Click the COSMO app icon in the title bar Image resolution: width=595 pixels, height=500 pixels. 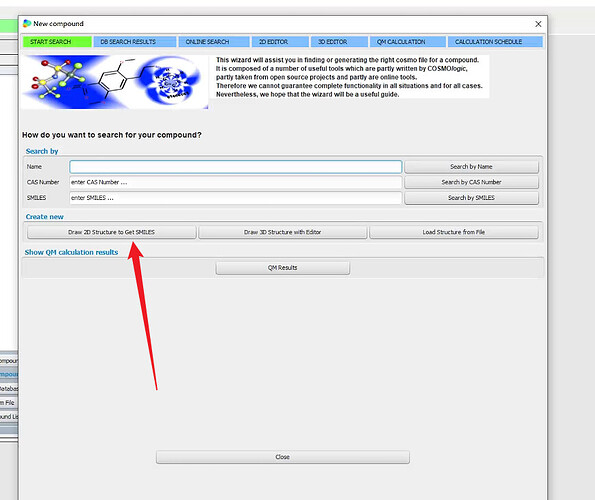tap(27, 24)
